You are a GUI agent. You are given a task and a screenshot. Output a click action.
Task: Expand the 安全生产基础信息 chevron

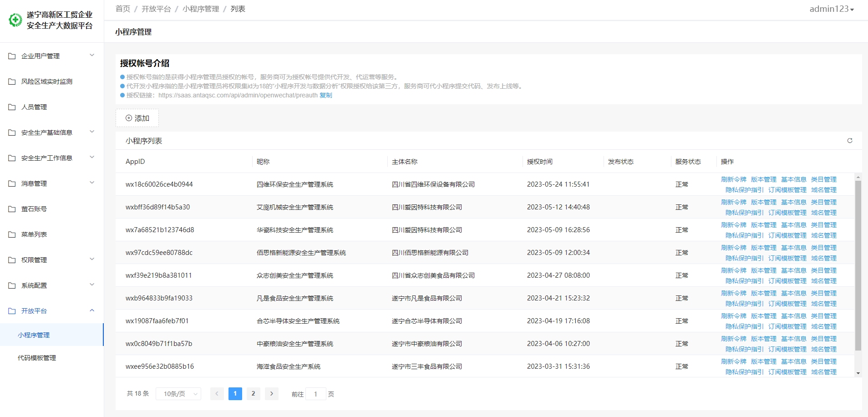(x=92, y=132)
